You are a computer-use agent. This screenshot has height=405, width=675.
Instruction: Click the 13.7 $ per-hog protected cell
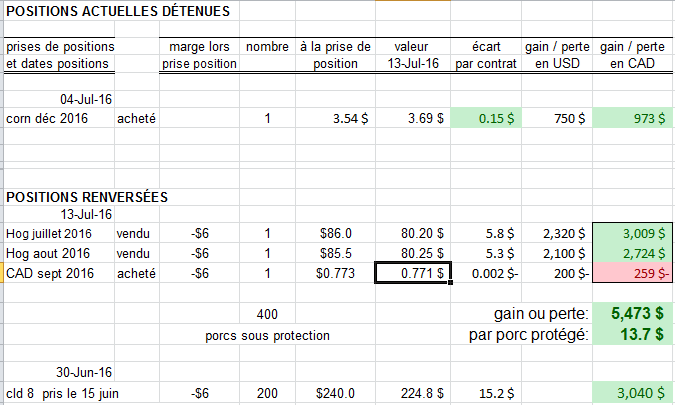pos(633,334)
